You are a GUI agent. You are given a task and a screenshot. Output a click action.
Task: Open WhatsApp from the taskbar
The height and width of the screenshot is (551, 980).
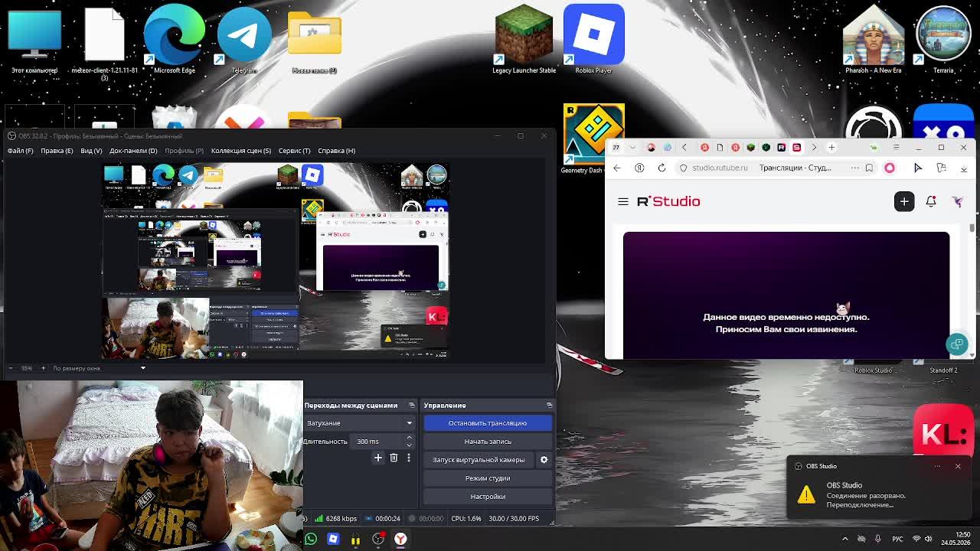tap(311, 540)
